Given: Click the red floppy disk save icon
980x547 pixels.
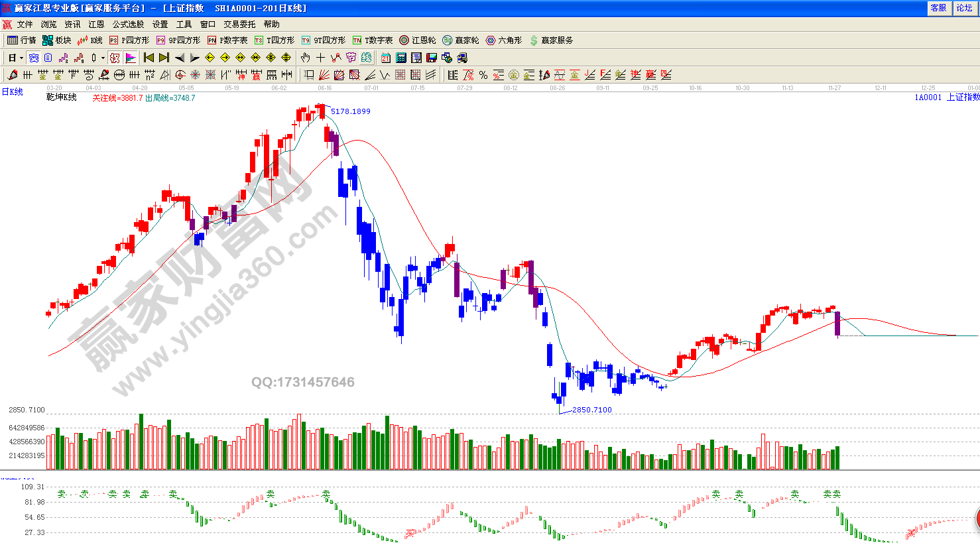Looking at the screenshot, I should [432, 58].
